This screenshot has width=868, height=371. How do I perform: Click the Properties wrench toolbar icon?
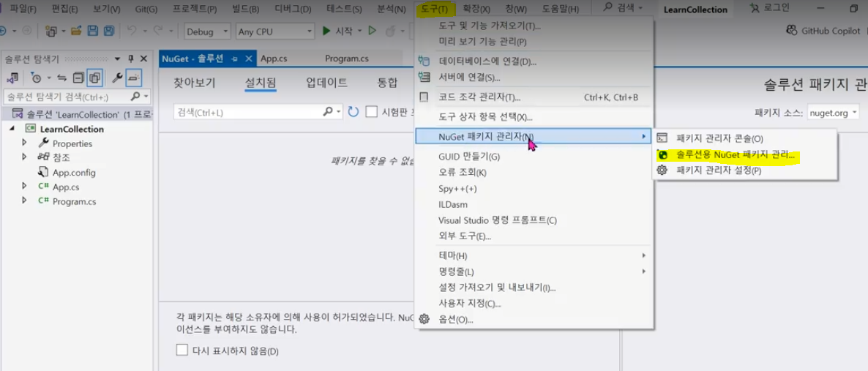[117, 78]
